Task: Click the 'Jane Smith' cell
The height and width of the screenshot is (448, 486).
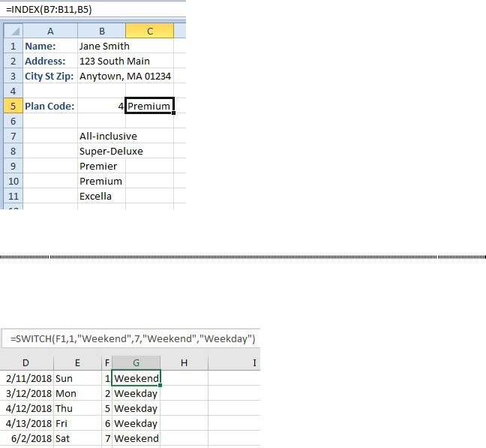Action: (x=102, y=46)
